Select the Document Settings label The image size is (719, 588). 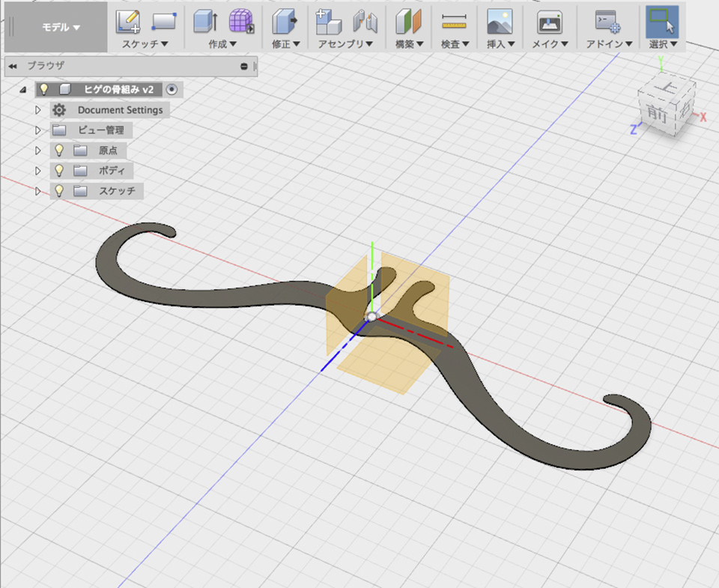[x=120, y=110]
